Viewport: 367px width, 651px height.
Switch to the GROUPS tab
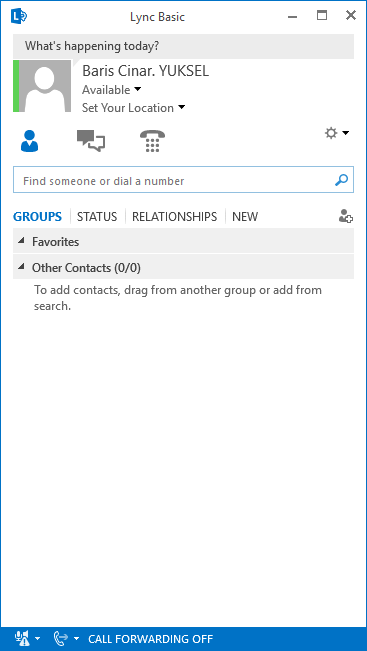click(37, 216)
